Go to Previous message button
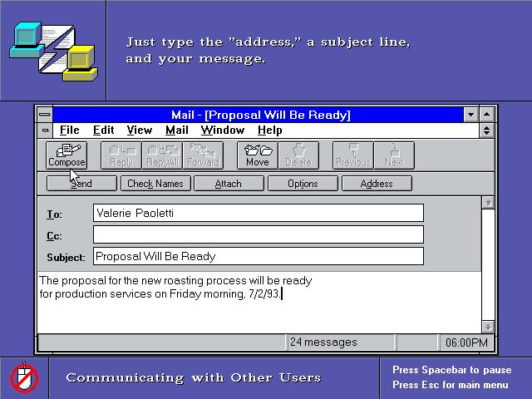Screen dimensions: 532x399 click(x=353, y=155)
